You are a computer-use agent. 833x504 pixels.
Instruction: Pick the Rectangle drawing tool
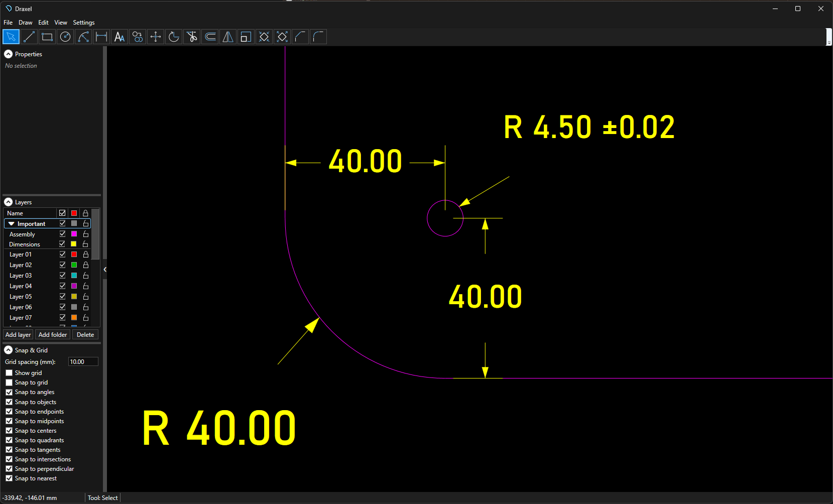(47, 37)
